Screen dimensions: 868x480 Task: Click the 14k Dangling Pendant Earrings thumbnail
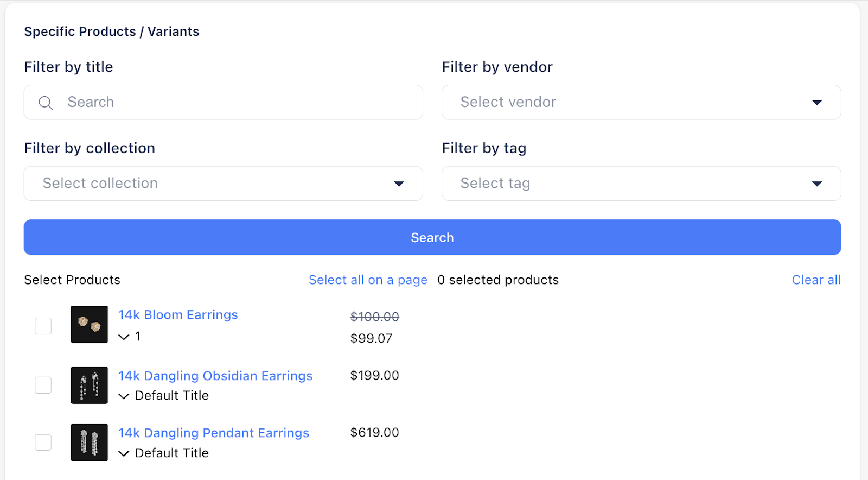pyautogui.click(x=89, y=443)
